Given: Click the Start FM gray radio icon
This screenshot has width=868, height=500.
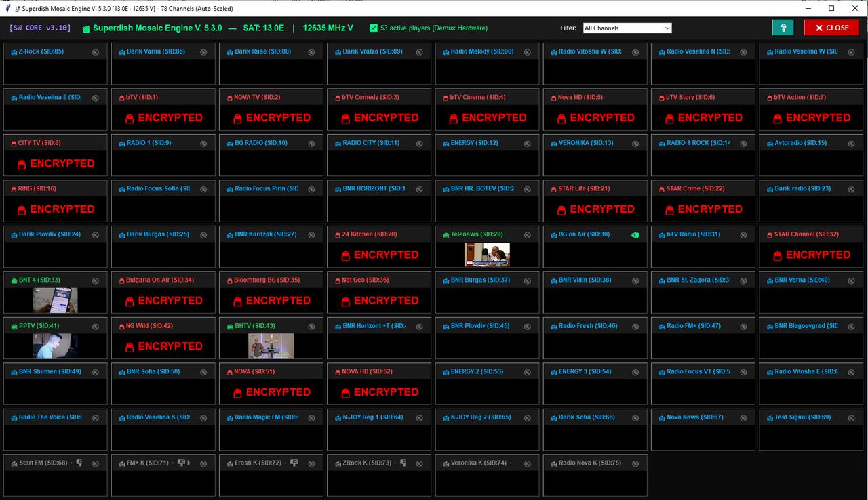Looking at the screenshot, I should (x=14, y=463).
